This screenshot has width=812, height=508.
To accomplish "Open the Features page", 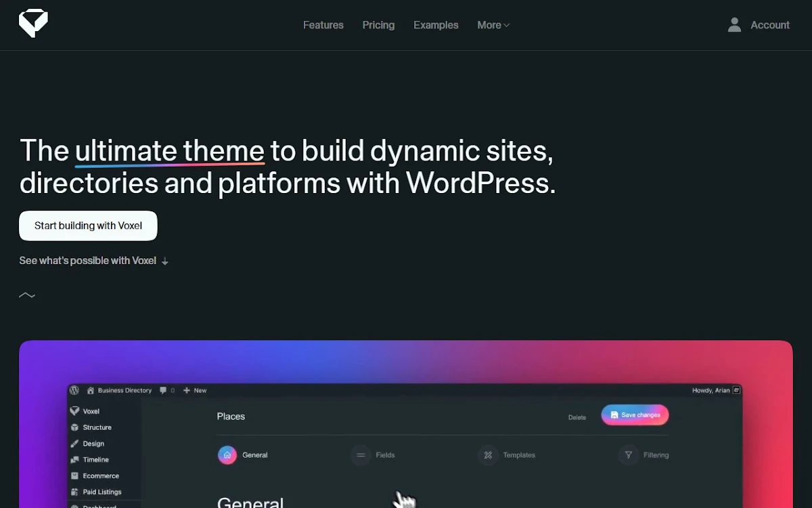I will coord(323,25).
